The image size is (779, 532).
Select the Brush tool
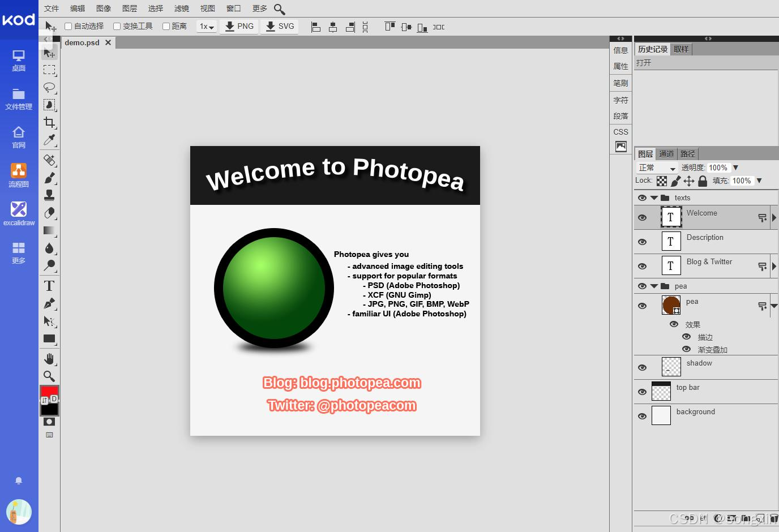click(x=49, y=178)
